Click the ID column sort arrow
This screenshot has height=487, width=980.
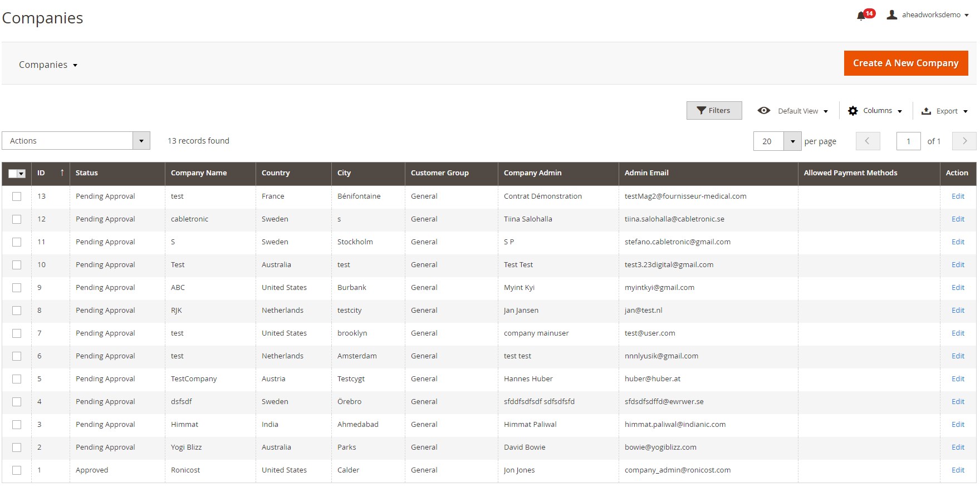click(62, 173)
